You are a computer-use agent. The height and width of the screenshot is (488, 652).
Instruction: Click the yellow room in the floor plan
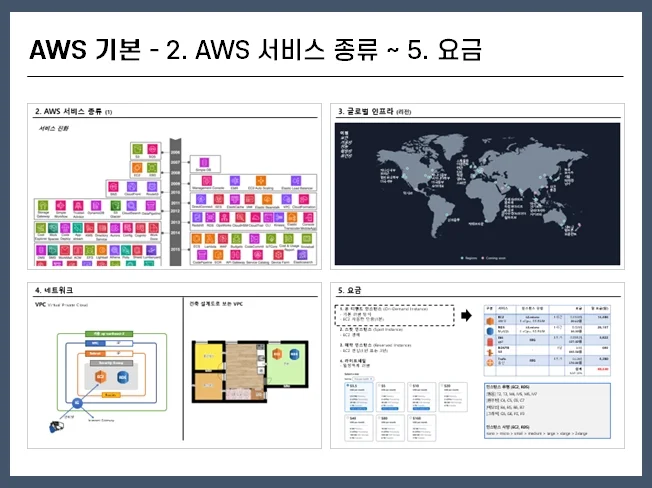click(x=209, y=356)
